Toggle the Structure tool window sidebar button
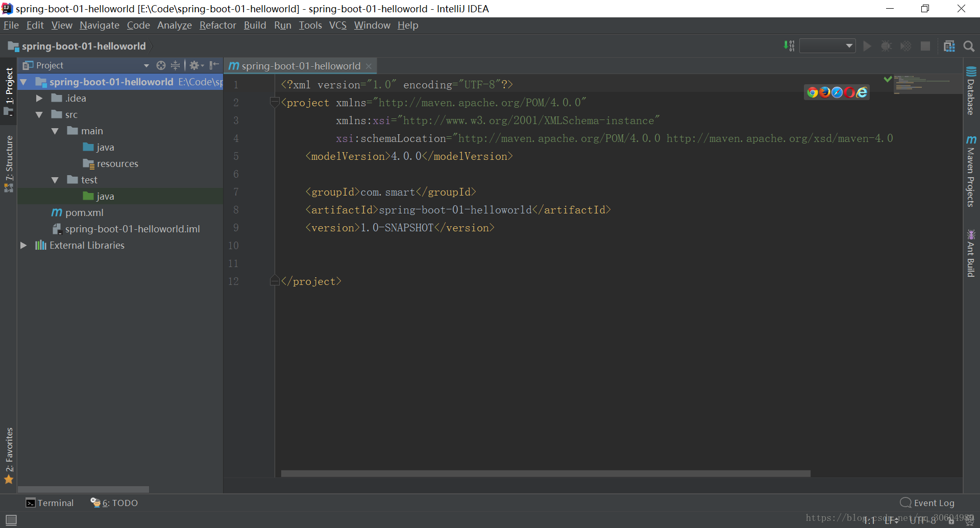Screen dimensions: 980x528 [x=9, y=163]
